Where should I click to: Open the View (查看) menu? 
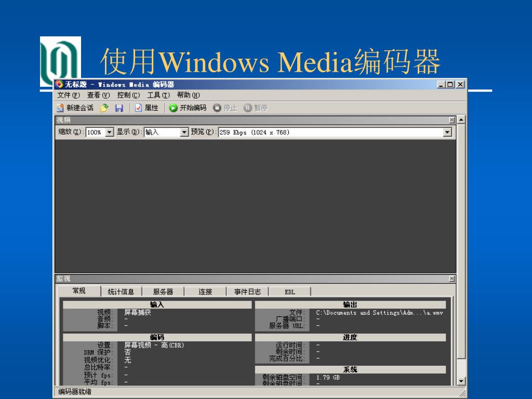click(x=98, y=95)
